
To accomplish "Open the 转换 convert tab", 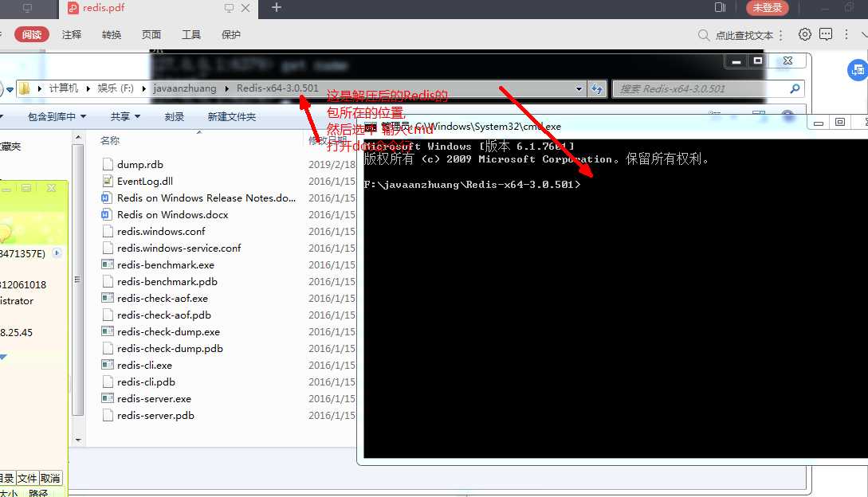I will [112, 34].
